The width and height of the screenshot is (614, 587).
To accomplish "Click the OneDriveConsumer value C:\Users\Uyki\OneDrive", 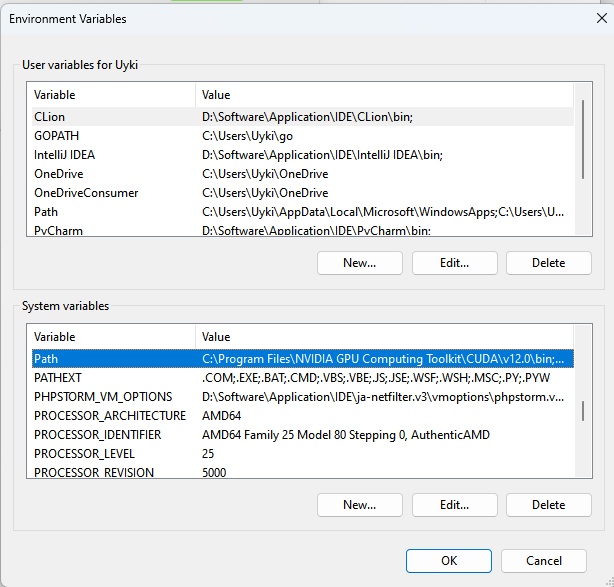I will point(265,193).
